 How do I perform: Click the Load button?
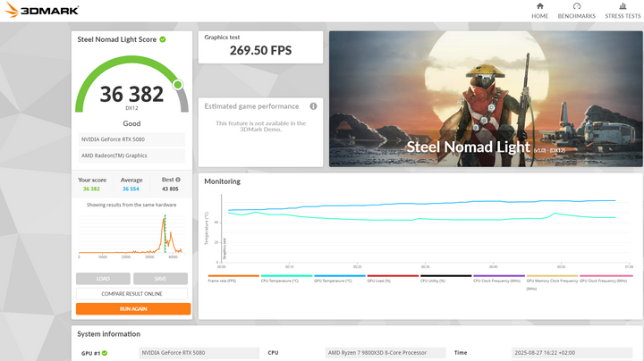tap(103, 279)
